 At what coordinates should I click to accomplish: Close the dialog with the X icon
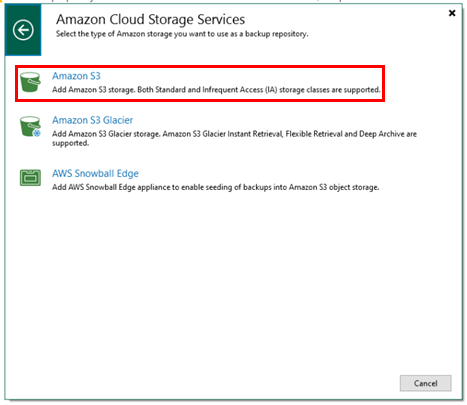click(x=452, y=13)
